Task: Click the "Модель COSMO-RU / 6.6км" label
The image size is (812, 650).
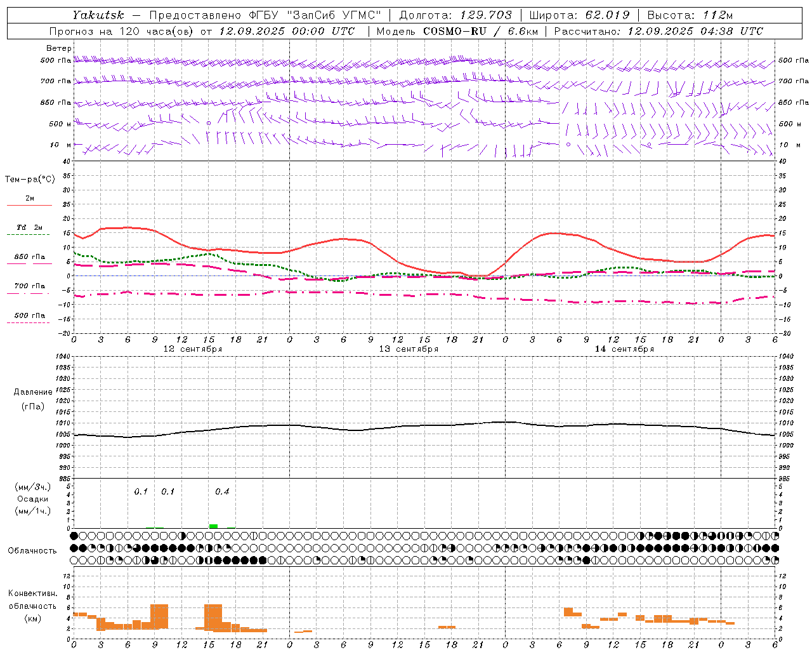Action: (x=457, y=31)
